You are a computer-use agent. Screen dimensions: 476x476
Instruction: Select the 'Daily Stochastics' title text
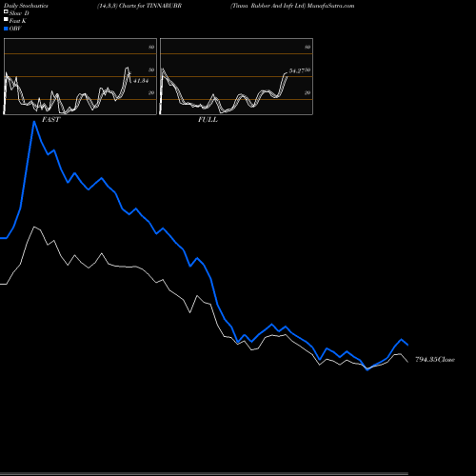[26, 6]
